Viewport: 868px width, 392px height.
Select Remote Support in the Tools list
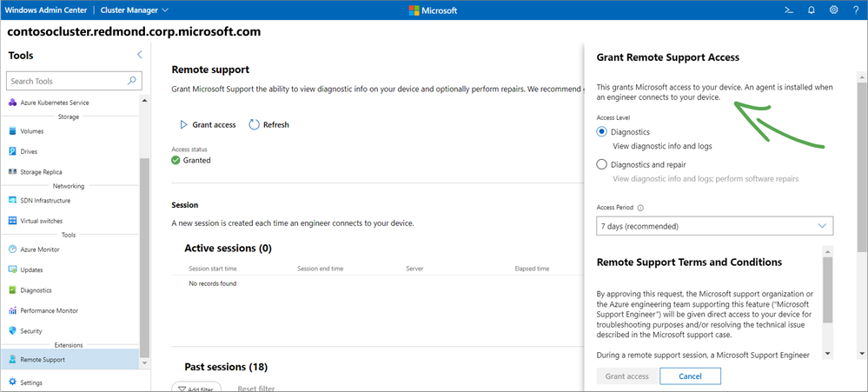coord(70,359)
